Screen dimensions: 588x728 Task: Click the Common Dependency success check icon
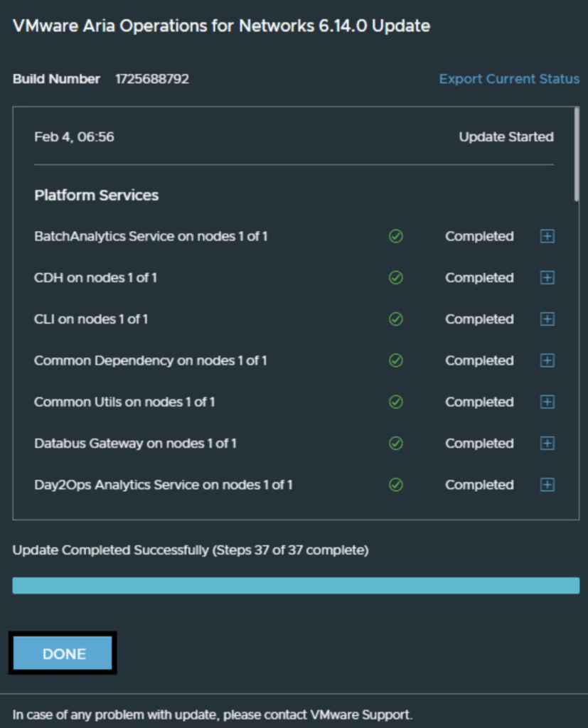[396, 360]
